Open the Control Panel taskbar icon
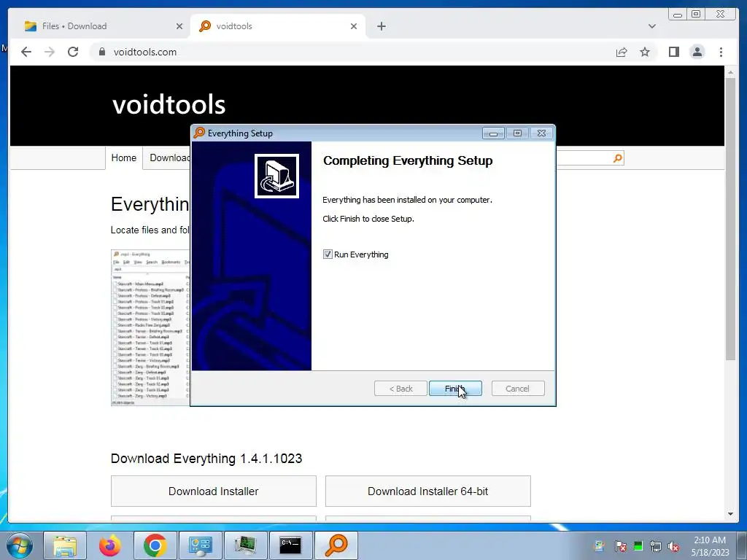The image size is (747, 560). pos(200,545)
